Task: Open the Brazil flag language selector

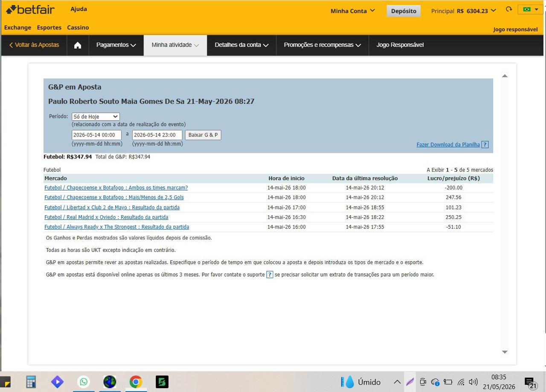Action: pos(530,9)
